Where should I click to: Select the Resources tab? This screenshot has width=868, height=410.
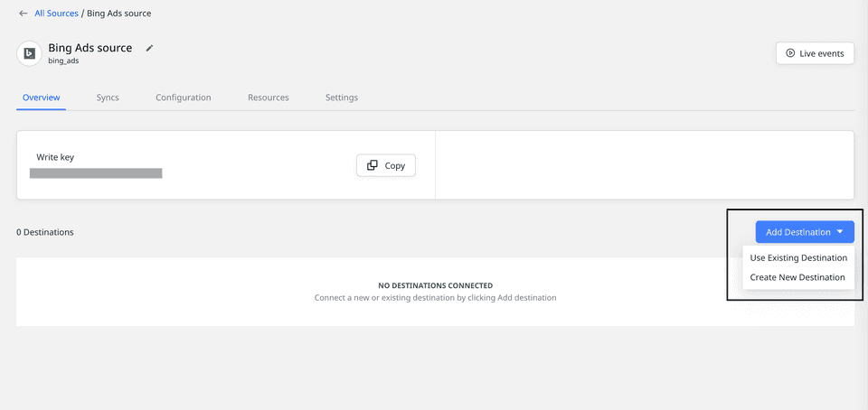point(268,98)
